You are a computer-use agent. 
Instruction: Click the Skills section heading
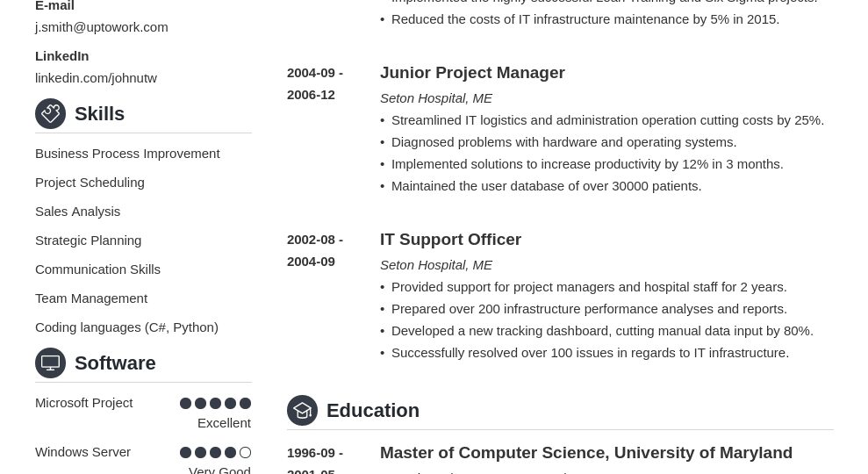(99, 114)
